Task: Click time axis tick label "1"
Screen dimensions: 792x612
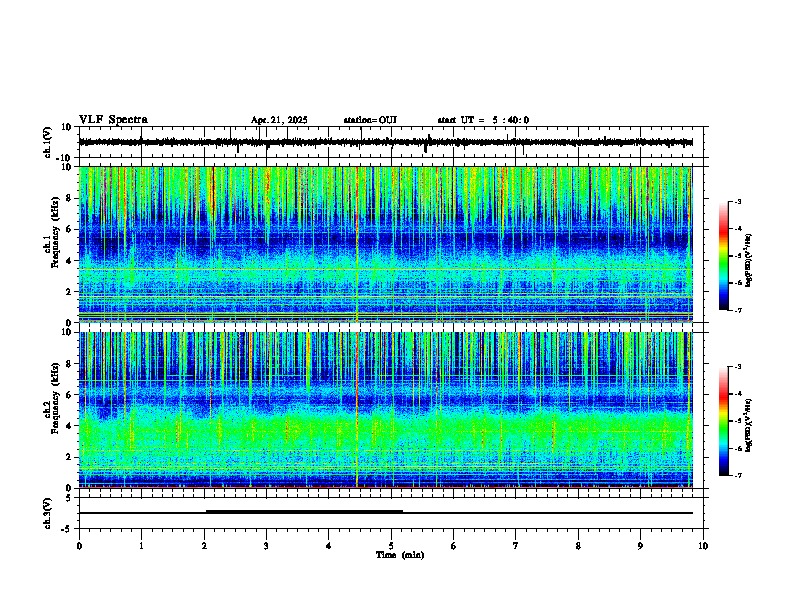Action: [141, 546]
